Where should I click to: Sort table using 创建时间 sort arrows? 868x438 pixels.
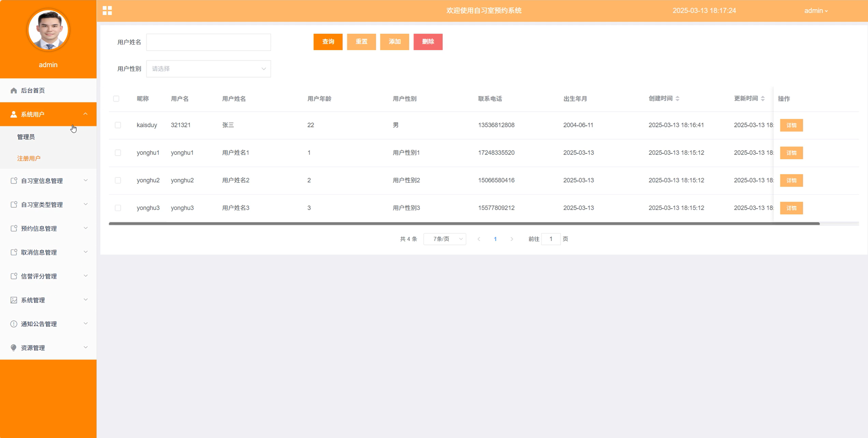pyautogui.click(x=677, y=99)
